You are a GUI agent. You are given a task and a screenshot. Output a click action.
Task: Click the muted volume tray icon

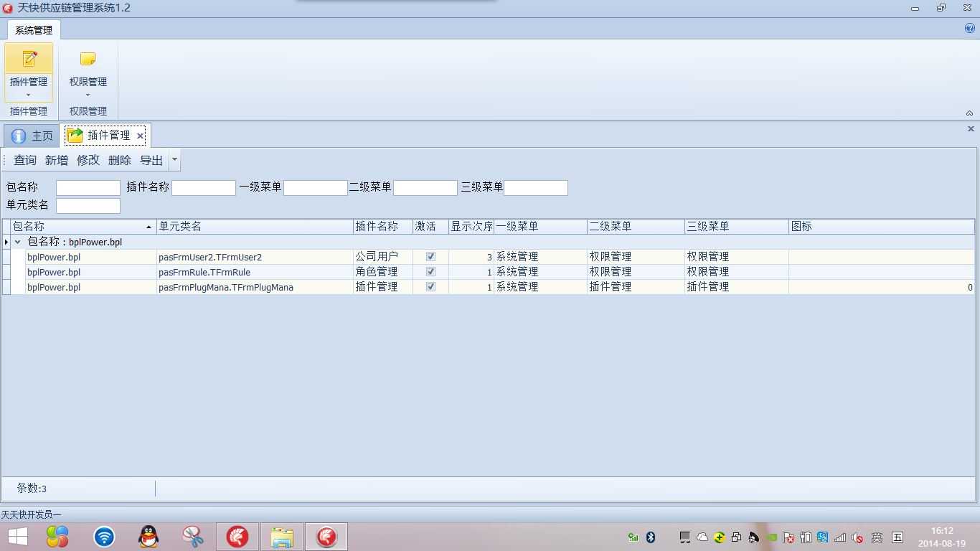click(857, 537)
